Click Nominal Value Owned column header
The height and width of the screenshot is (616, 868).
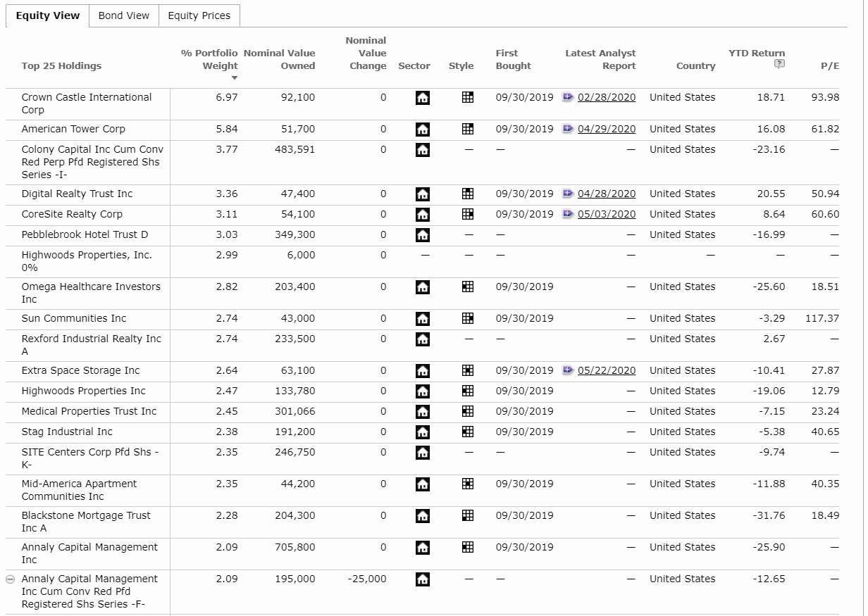coord(280,59)
